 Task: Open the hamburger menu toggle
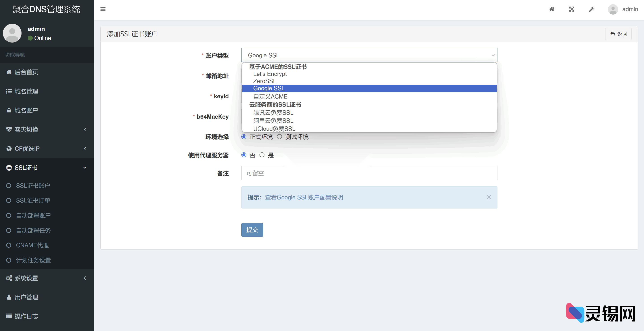click(x=103, y=9)
